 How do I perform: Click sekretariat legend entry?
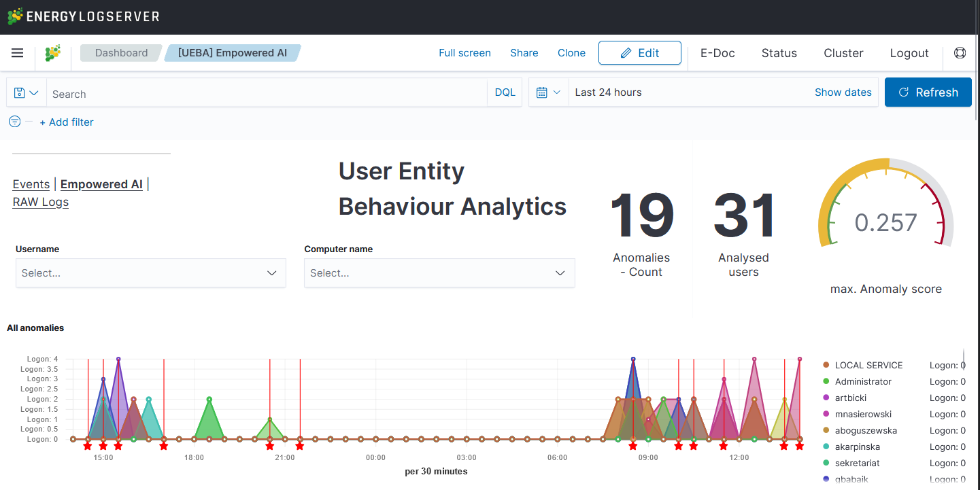click(857, 463)
